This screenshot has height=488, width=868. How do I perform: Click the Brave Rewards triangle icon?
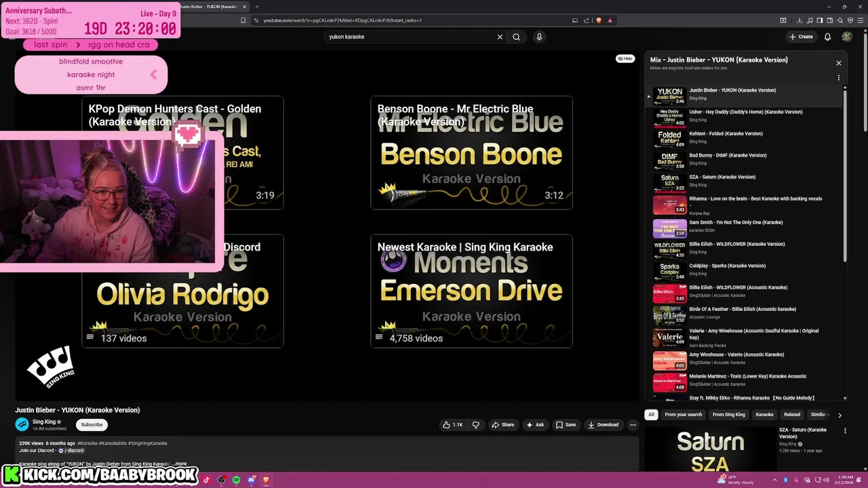pos(610,20)
